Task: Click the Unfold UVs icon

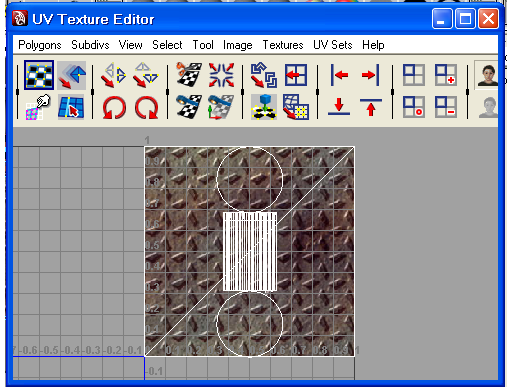Action: tap(264, 107)
